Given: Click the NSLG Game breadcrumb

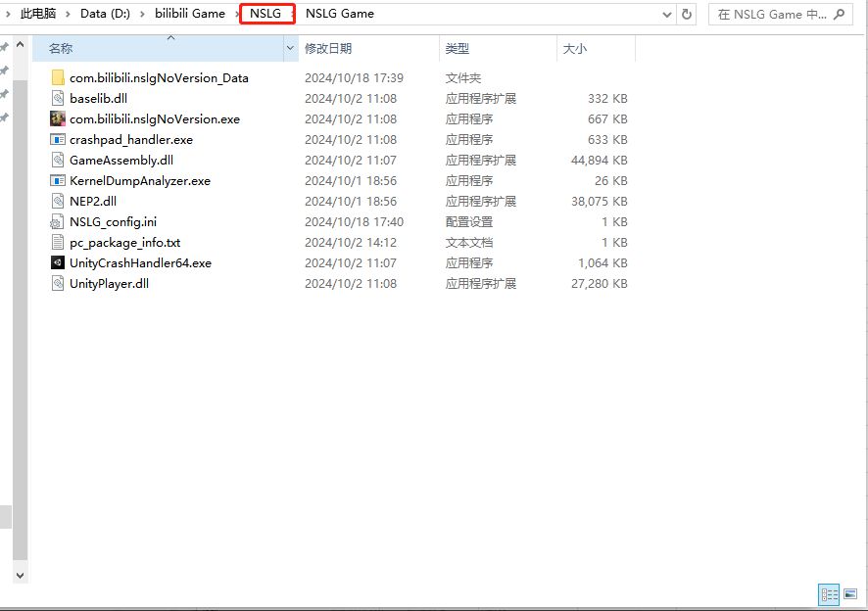Looking at the screenshot, I should coord(340,14).
